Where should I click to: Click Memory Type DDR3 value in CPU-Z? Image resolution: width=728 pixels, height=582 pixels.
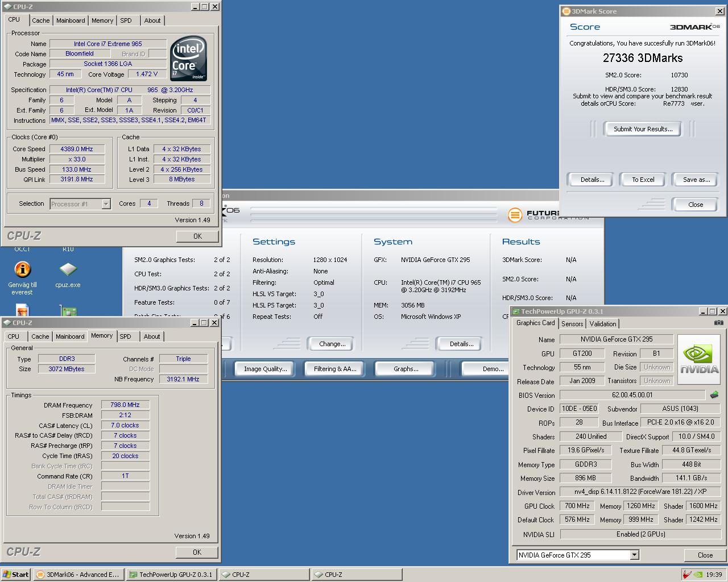pyautogui.click(x=67, y=359)
